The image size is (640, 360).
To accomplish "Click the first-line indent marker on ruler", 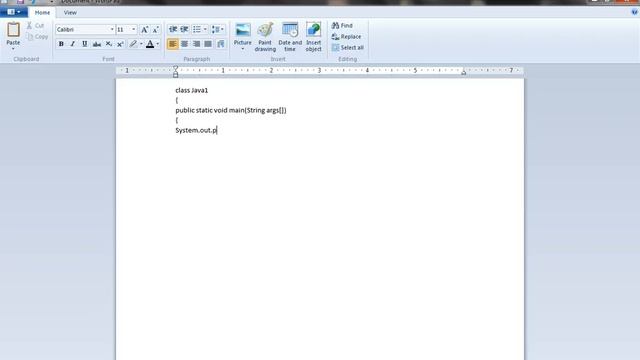I will (x=176, y=68).
